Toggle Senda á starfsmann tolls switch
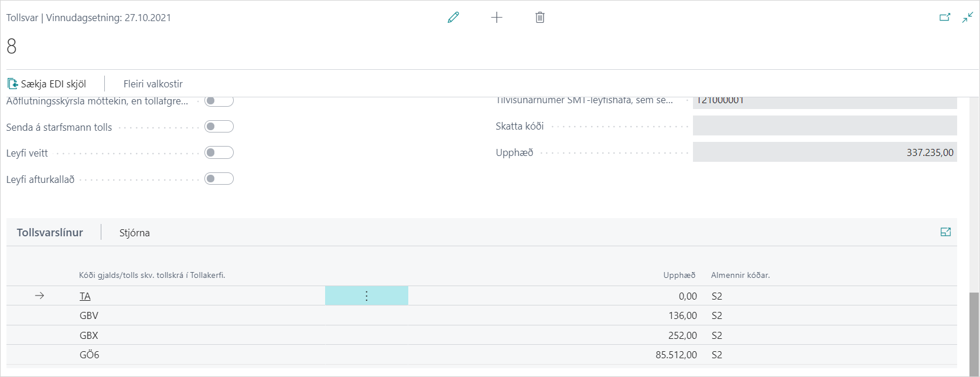 219,127
